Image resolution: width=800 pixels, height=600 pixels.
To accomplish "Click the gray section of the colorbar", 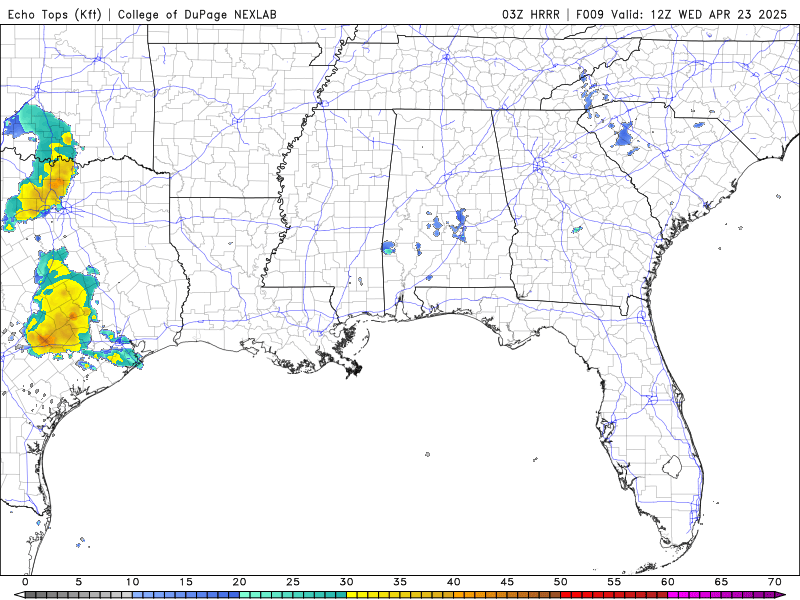I will [79, 595].
